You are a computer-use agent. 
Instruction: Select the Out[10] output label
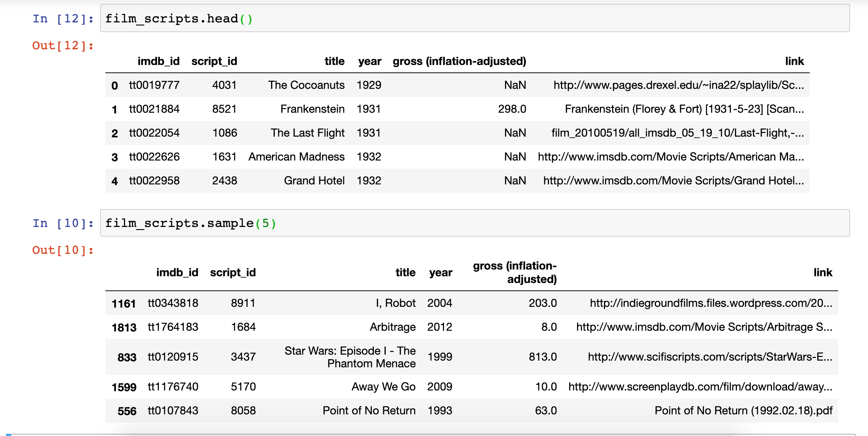click(x=63, y=250)
